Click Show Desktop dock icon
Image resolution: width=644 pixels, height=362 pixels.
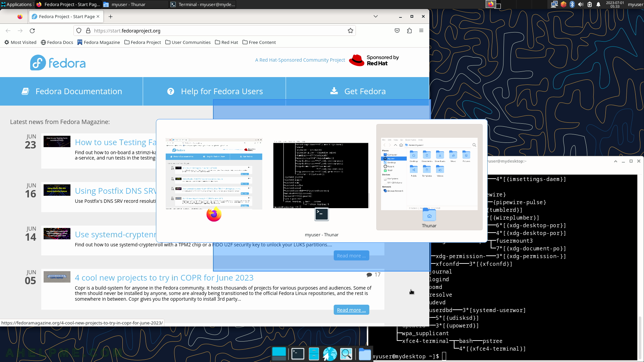point(279,354)
